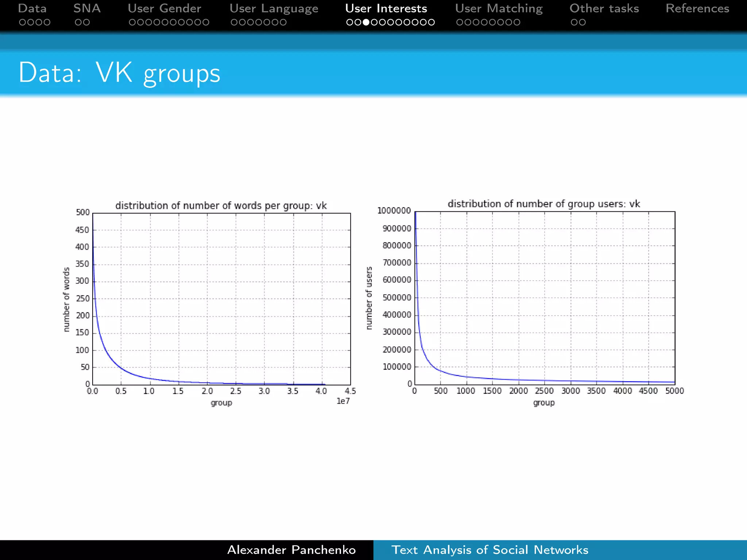Click the group users distribution chart title

coord(544,204)
